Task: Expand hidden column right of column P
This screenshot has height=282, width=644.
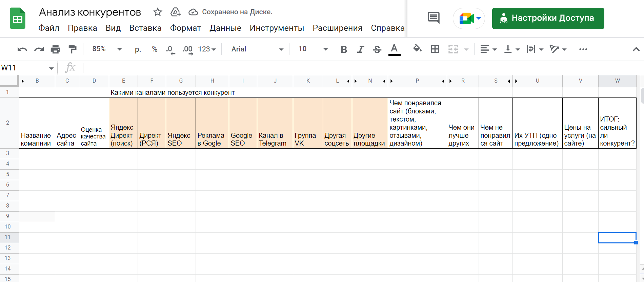Action: click(443, 81)
